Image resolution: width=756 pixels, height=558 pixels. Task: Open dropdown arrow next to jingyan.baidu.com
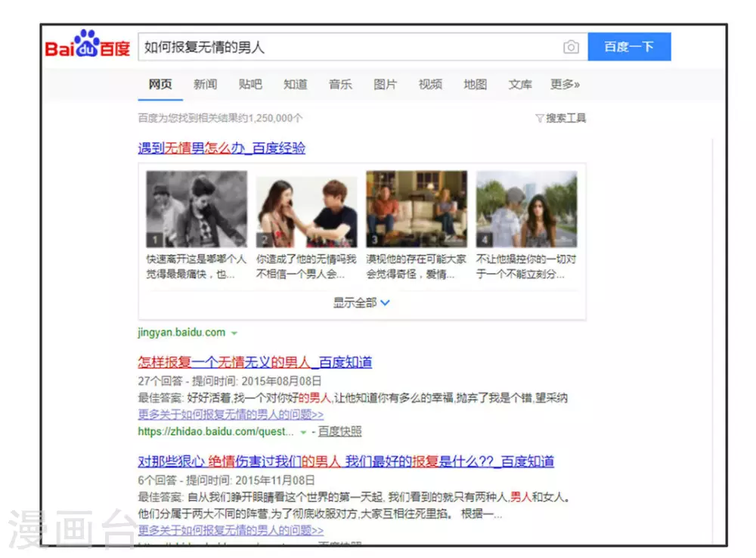click(x=234, y=333)
